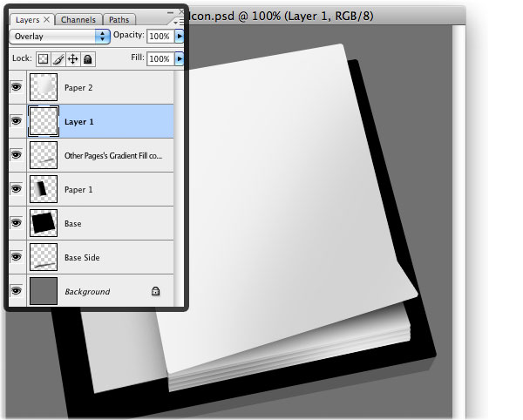Image resolution: width=523 pixels, height=420 pixels.
Task: Toggle visibility of Base Side layer
Action: pos(17,257)
